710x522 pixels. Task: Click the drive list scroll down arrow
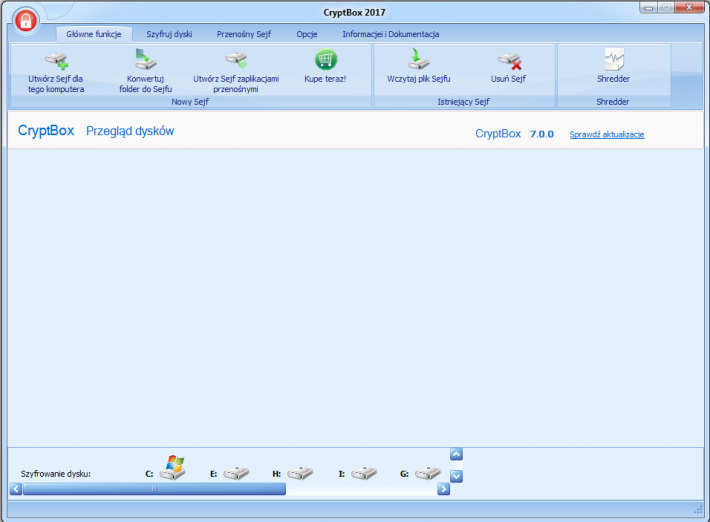[x=456, y=476]
